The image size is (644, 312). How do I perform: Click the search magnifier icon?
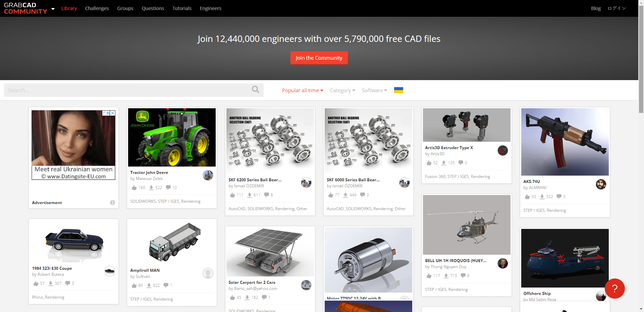256,89
